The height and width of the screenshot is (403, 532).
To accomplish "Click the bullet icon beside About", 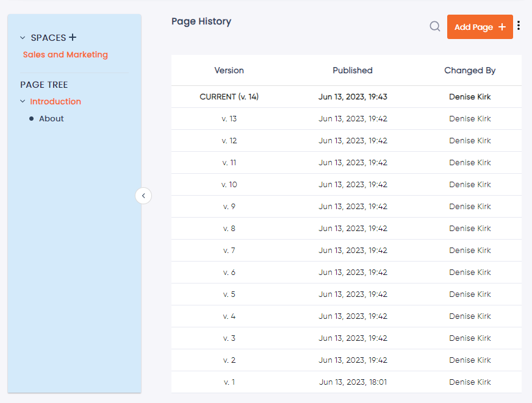I will (31, 118).
